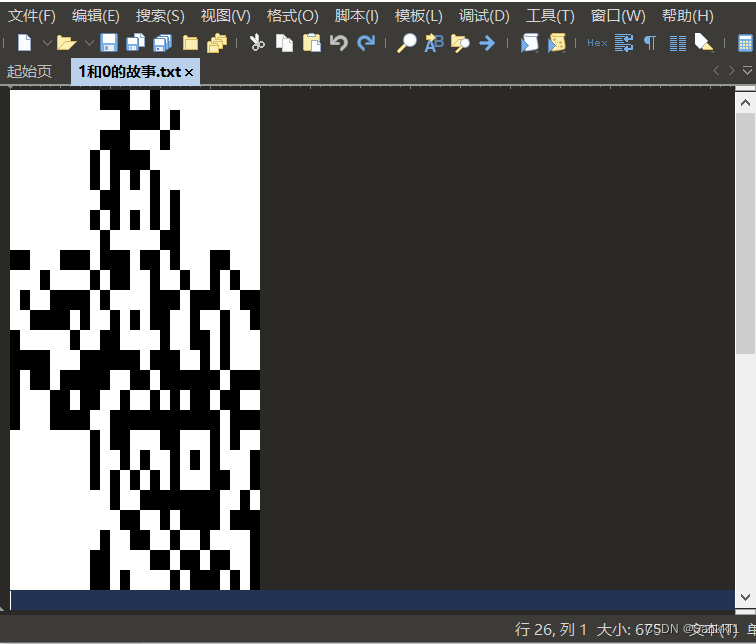Open the Calculator icon in toolbar
Image resolution: width=756 pixels, height=644 pixels.
coord(745,43)
